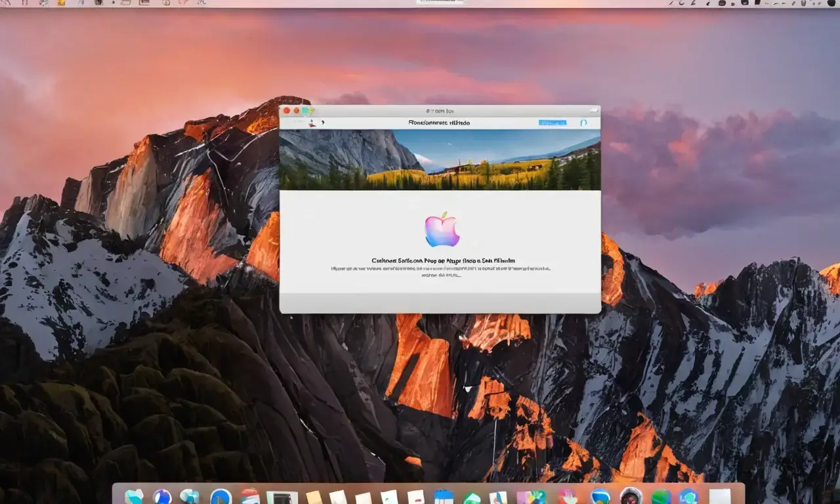This screenshot has width=840, height=504.
Task: Open the dark framed-window icon in the Dock
Action: pyautogui.click(x=282, y=497)
